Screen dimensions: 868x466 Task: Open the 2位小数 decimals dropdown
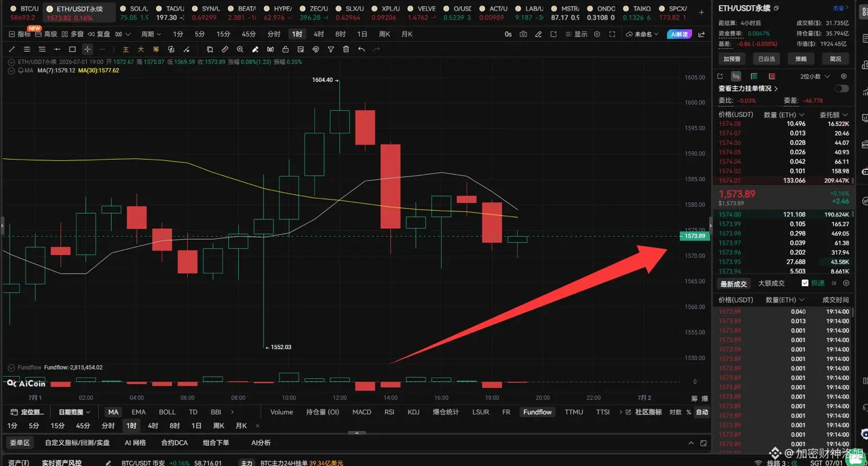coord(815,76)
